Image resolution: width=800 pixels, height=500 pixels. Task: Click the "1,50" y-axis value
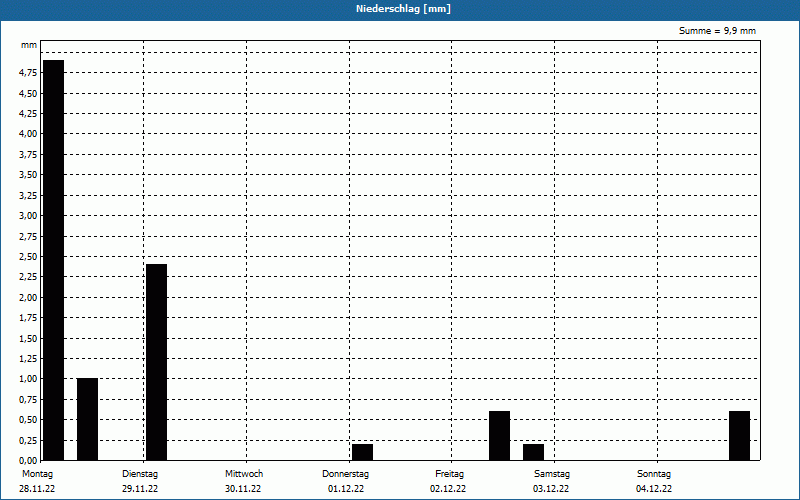click(x=28, y=338)
